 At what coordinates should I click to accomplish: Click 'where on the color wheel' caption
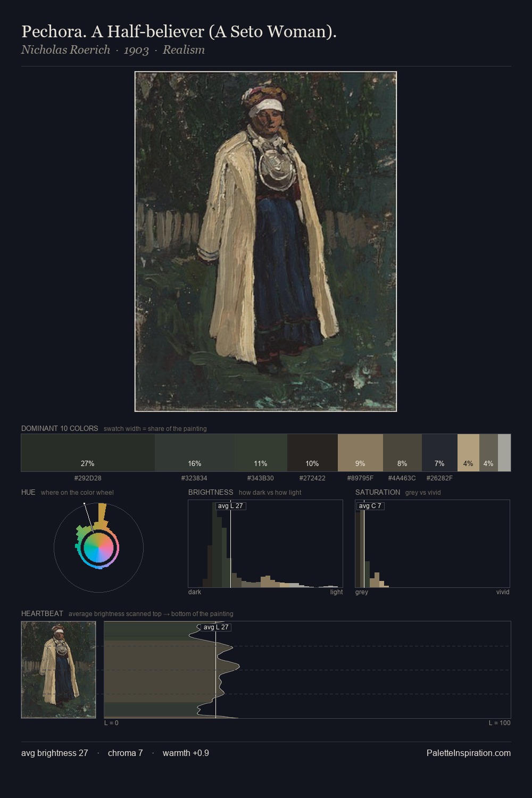click(77, 493)
